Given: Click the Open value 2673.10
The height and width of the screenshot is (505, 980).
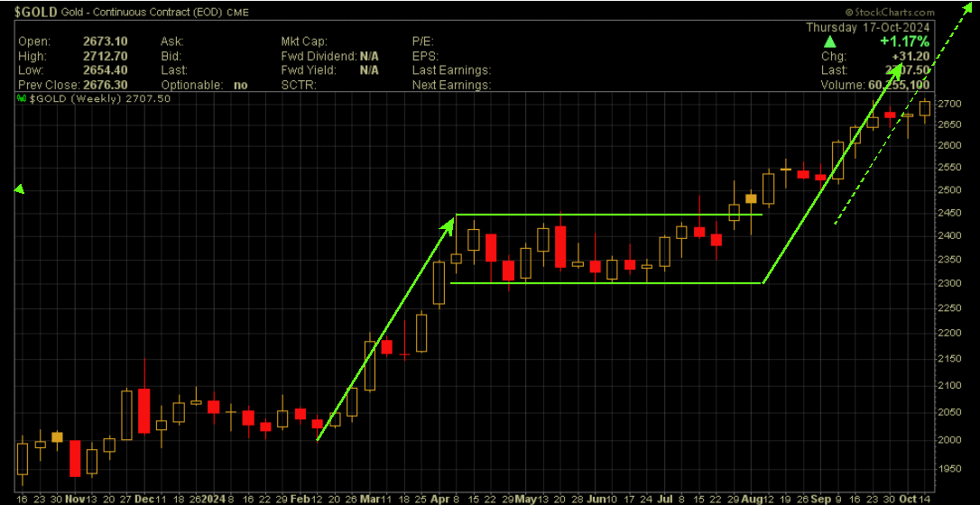Looking at the screenshot, I should (x=105, y=41).
